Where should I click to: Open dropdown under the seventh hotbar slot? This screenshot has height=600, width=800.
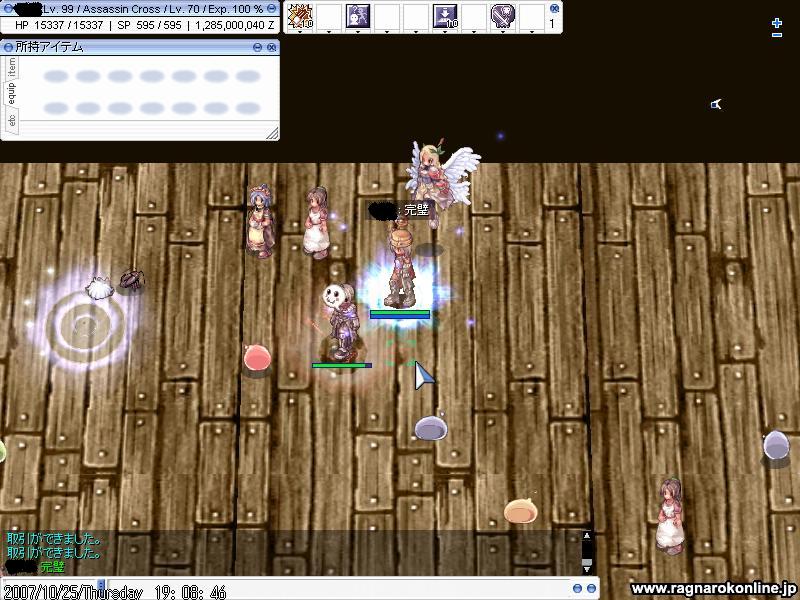473,32
